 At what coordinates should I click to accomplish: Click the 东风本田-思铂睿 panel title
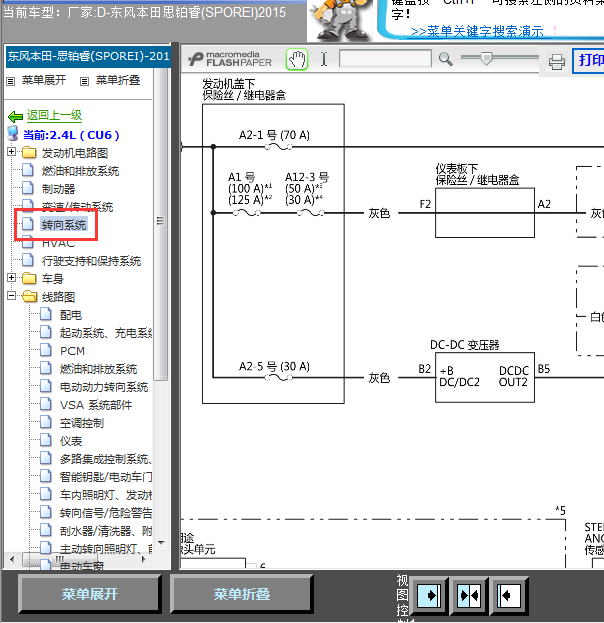click(x=88, y=56)
